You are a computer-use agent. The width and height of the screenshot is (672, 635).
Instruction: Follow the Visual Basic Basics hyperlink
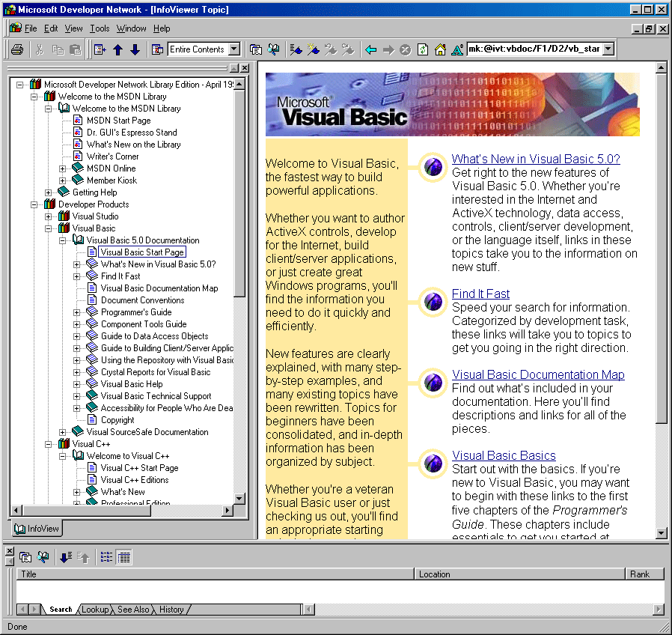click(504, 455)
